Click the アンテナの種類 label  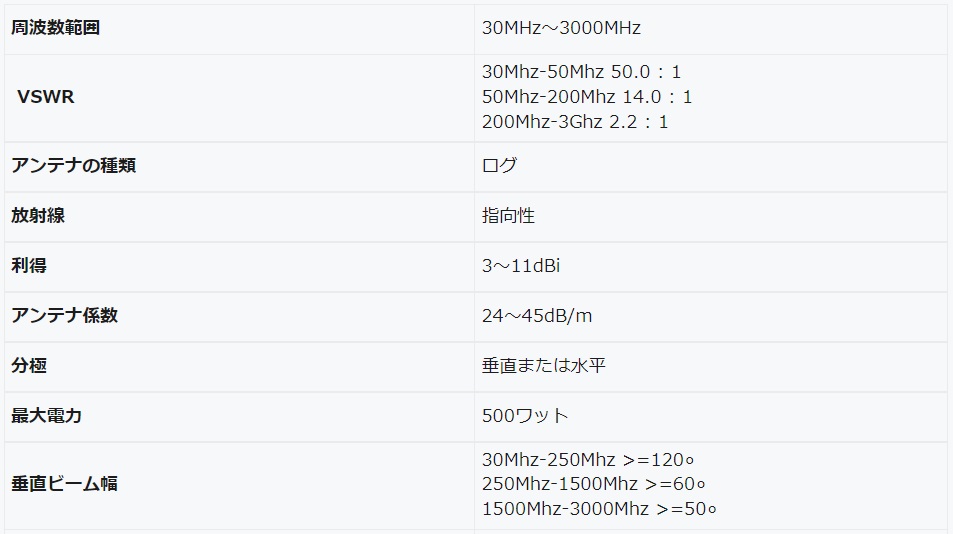74,165
